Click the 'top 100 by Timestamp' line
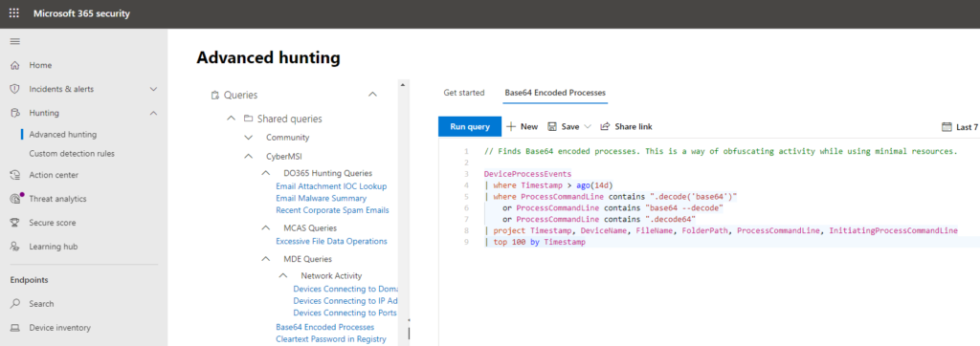Viewport: 980px width, 346px height. (x=535, y=243)
